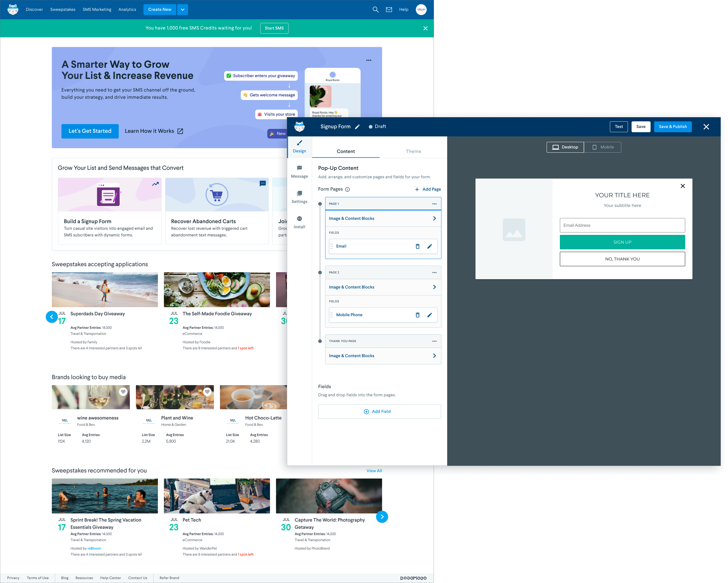
Task: Favorite the wine awesomeness brand heart
Action: [123, 392]
